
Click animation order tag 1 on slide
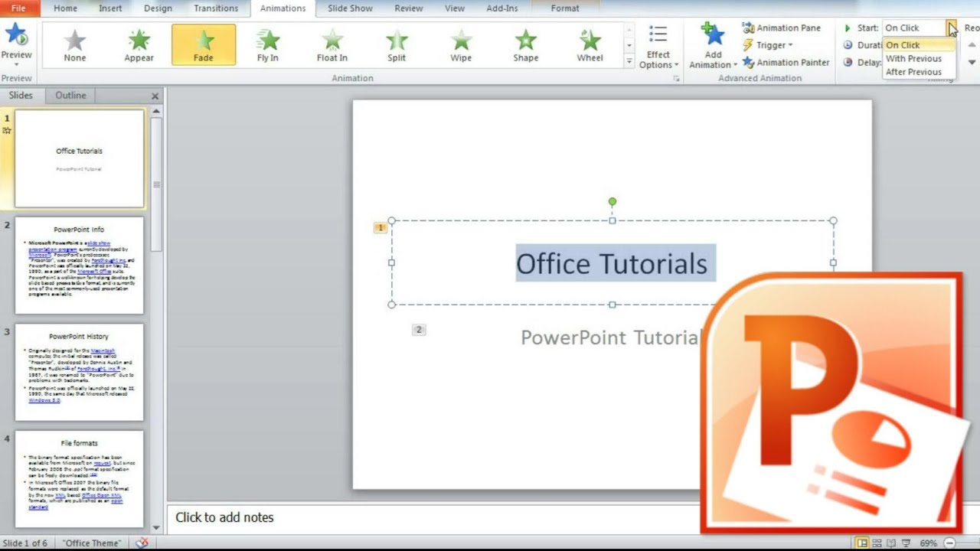click(x=381, y=228)
